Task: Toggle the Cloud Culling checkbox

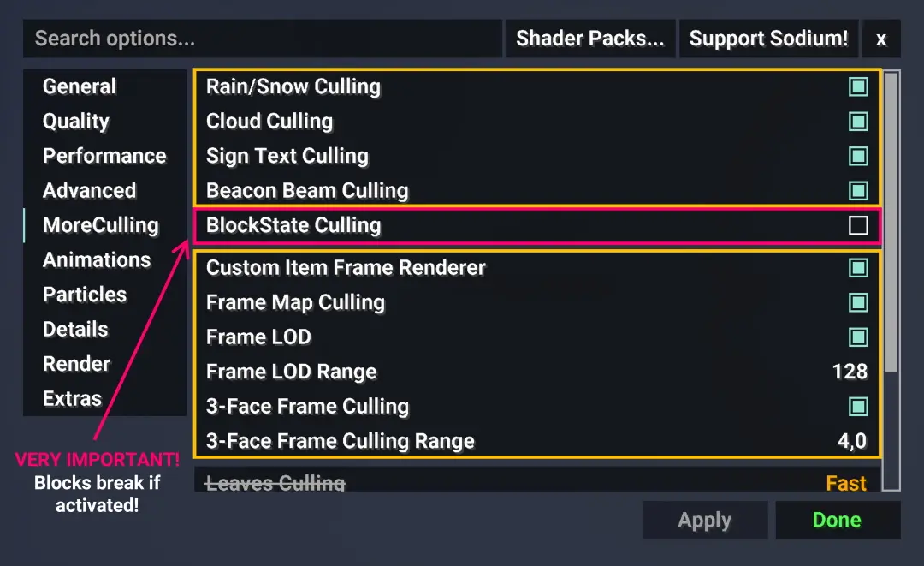Action: coord(858,122)
